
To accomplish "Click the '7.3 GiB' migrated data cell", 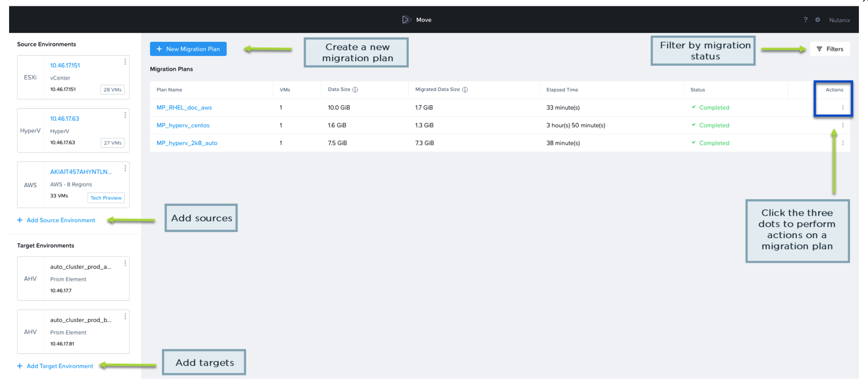I will coord(425,143).
